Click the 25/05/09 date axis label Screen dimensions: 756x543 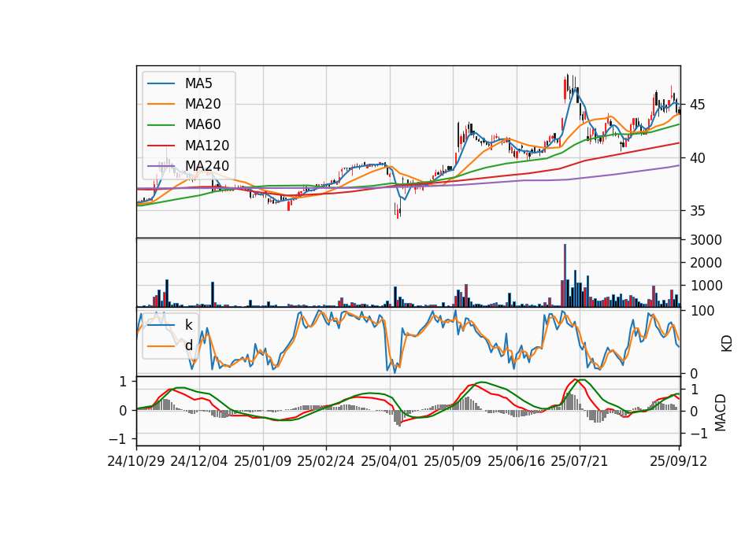click(x=453, y=461)
